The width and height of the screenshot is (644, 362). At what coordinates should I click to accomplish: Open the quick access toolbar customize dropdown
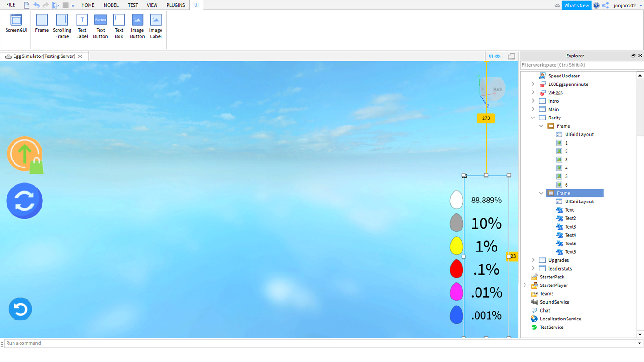[x=73, y=6]
